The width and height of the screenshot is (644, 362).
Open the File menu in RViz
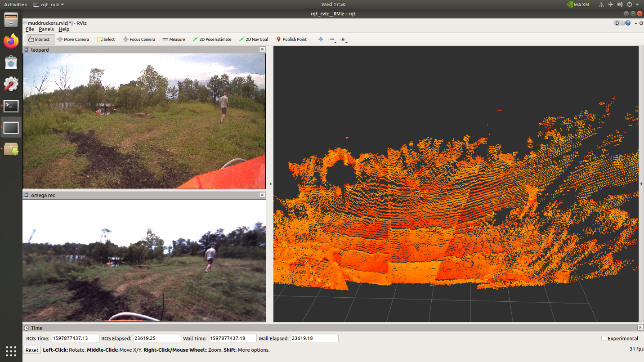pyautogui.click(x=30, y=29)
